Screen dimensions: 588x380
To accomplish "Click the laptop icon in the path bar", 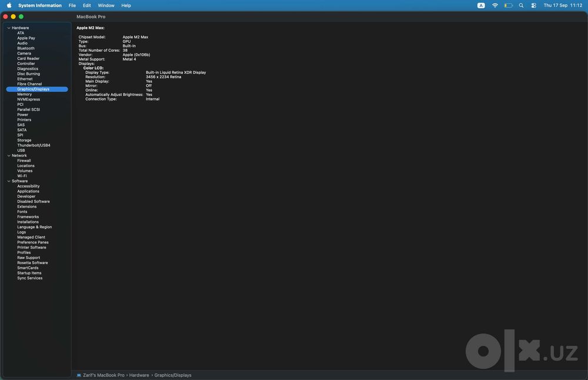I will (79, 375).
